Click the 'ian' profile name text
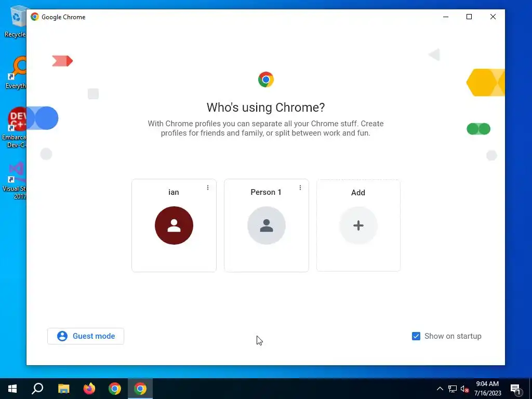Image resolution: width=532 pixels, height=399 pixels. [x=174, y=192]
